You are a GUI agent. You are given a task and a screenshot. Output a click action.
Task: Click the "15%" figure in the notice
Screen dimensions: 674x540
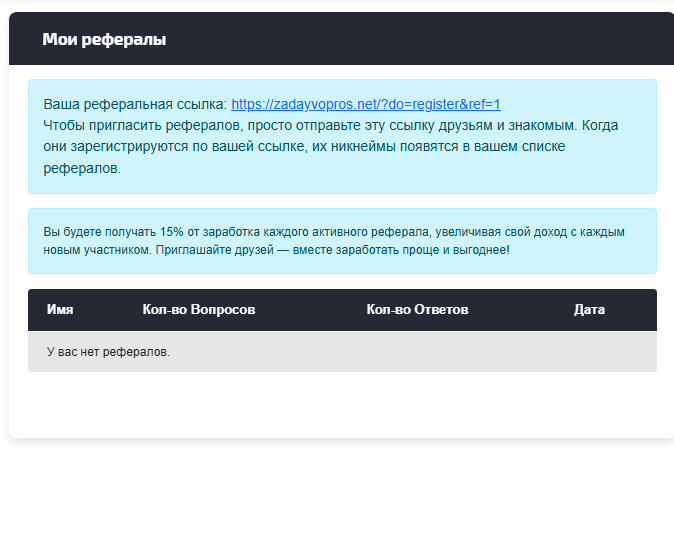pyautogui.click(x=171, y=232)
